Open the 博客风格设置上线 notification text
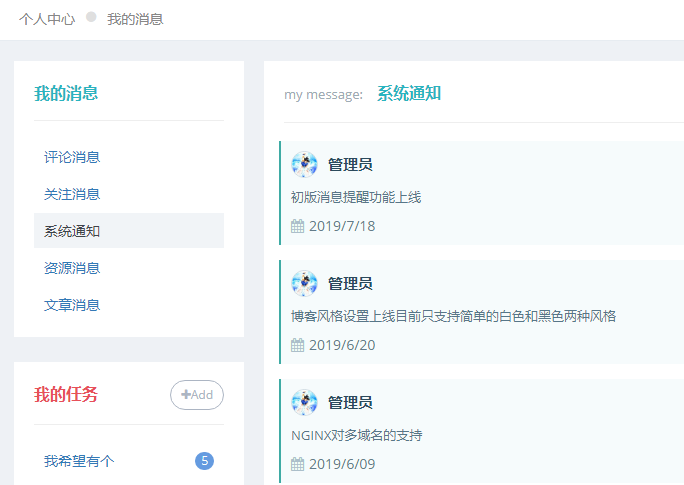Image resolution: width=684 pixels, height=485 pixels. [454, 316]
